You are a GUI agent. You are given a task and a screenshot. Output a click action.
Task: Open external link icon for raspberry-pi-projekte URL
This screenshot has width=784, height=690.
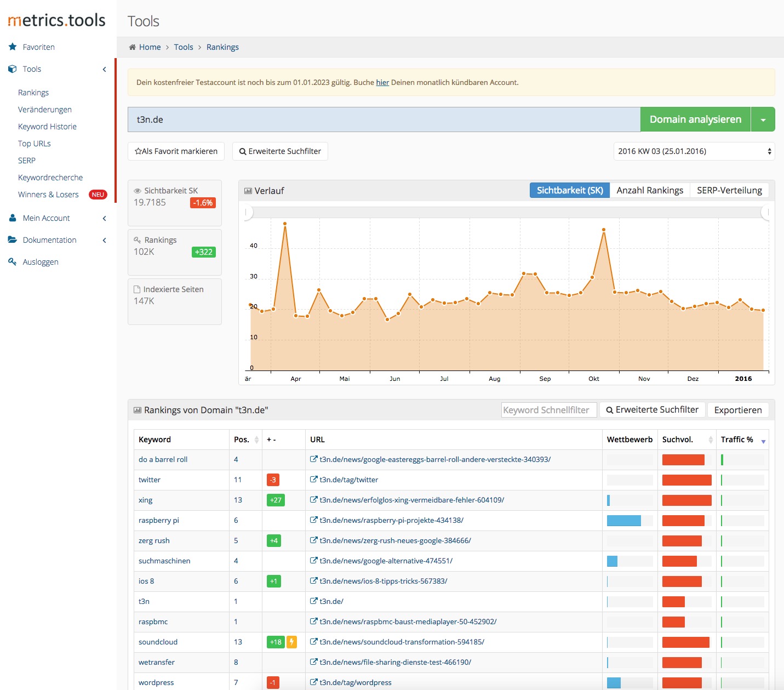(314, 520)
